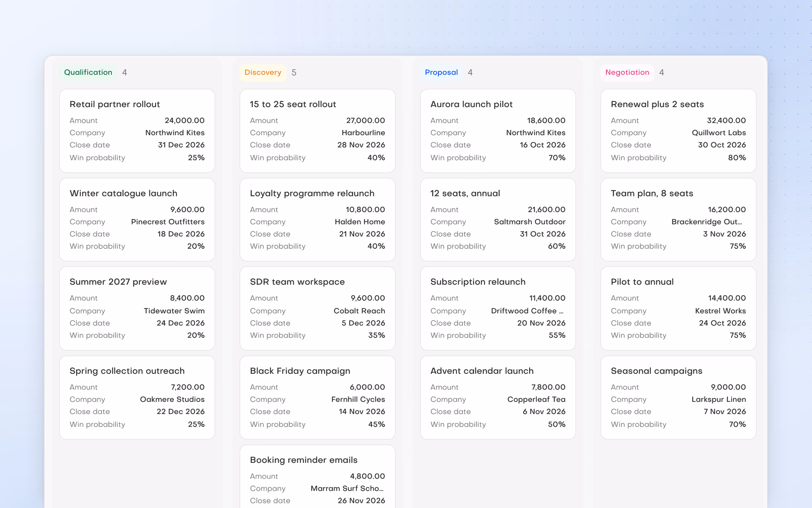
Task: Select the Qualification stage label
Action: pos(88,72)
